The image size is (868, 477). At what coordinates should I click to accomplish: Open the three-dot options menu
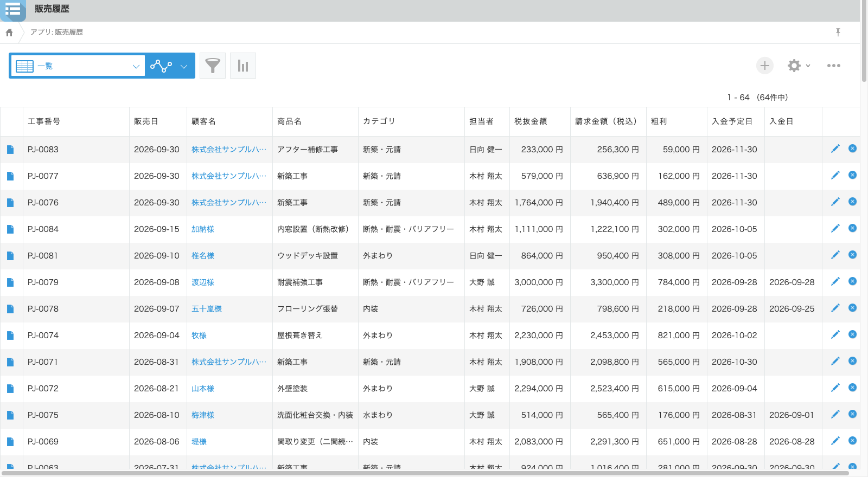(834, 66)
